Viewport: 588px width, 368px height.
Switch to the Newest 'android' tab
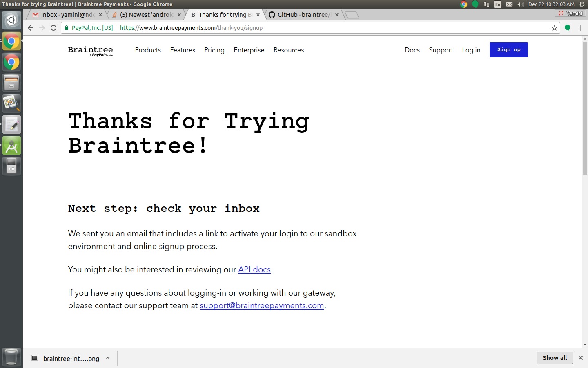click(146, 15)
